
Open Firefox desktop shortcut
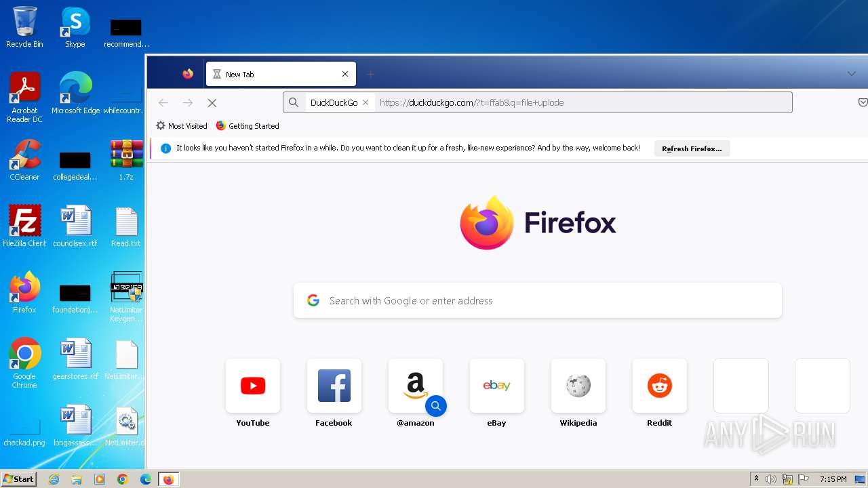click(24, 293)
